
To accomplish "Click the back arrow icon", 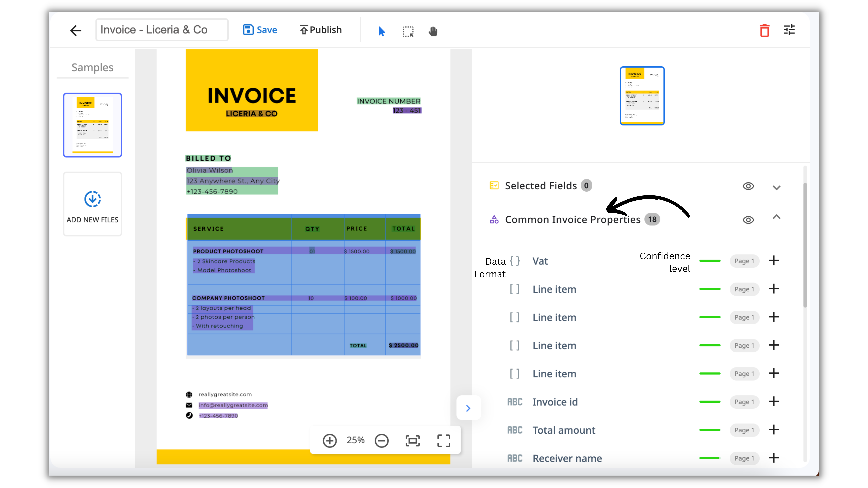I will click(76, 31).
